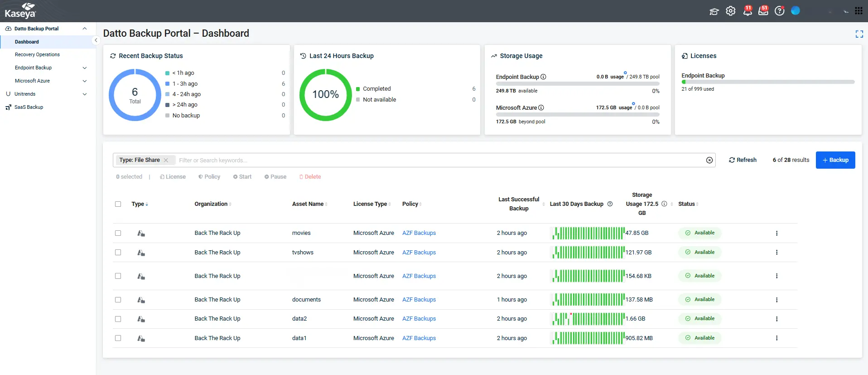Check the data2 row checkbox
Screen dimensions: 868x375
(118, 319)
